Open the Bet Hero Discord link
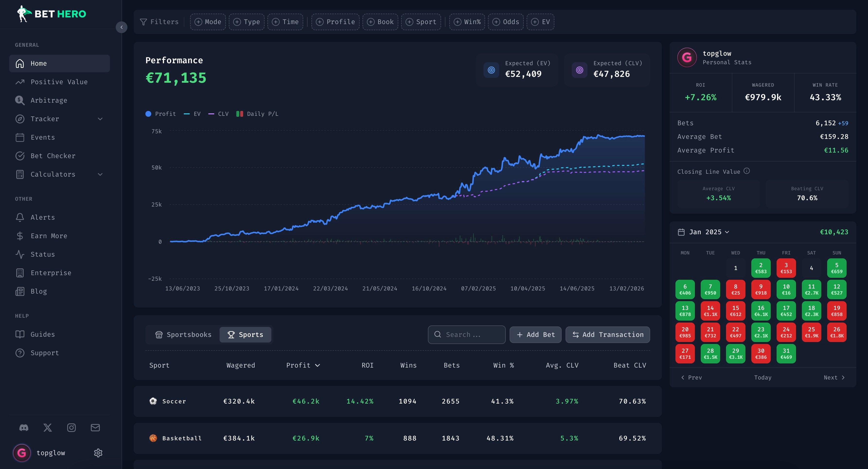868x469 pixels. click(24, 428)
